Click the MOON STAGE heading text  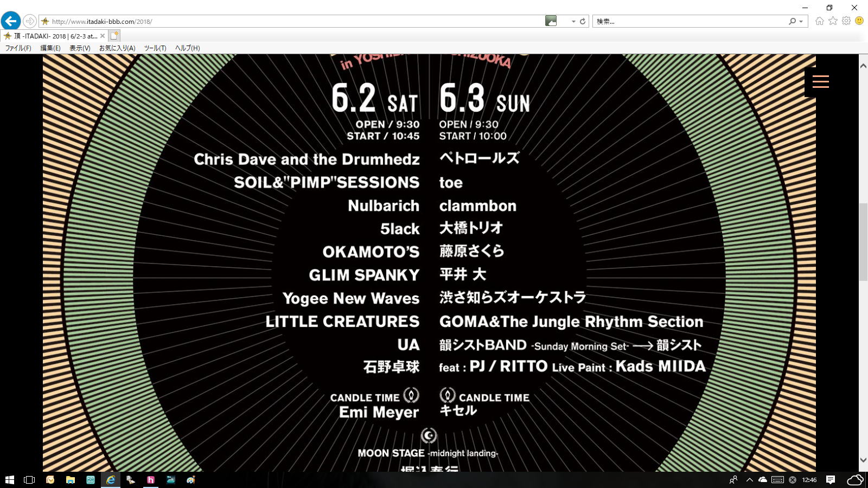[391, 453]
